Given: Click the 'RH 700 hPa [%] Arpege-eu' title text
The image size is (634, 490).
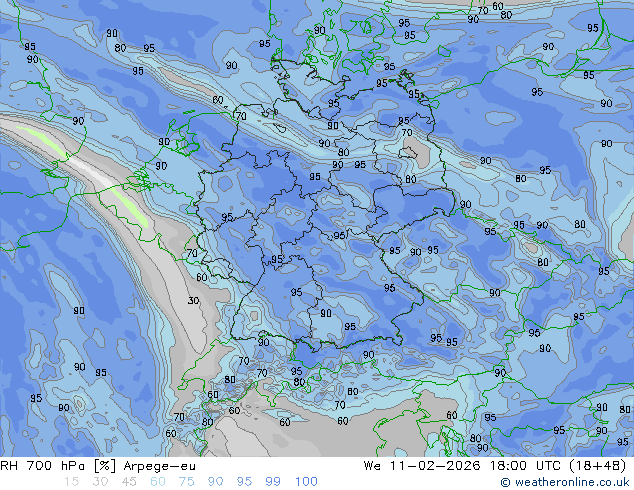Looking at the screenshot, I should 98,466.
